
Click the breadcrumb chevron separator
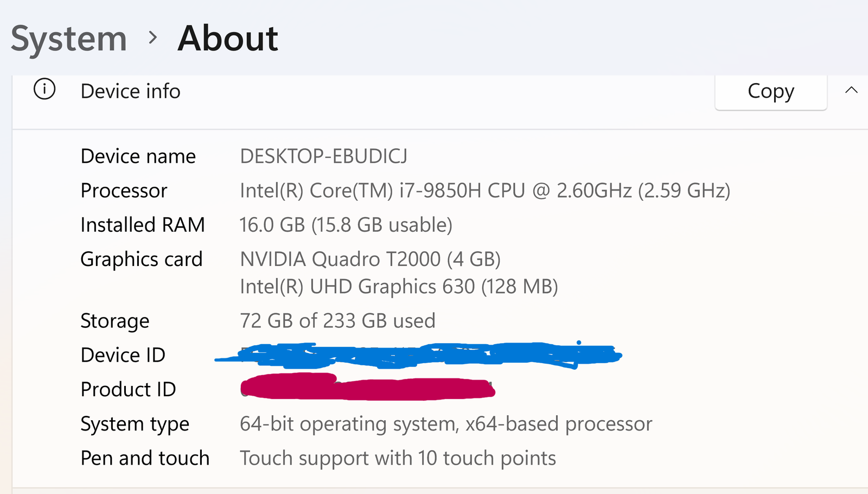(x=153, y=38)
